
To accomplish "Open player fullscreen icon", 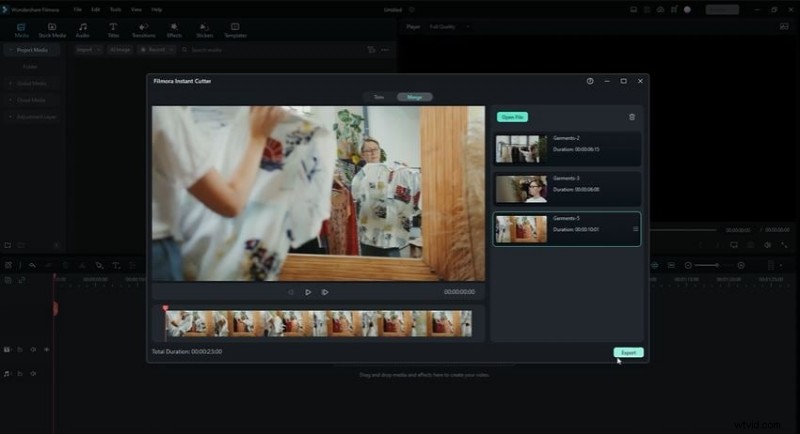I will [x=784, y=245].
